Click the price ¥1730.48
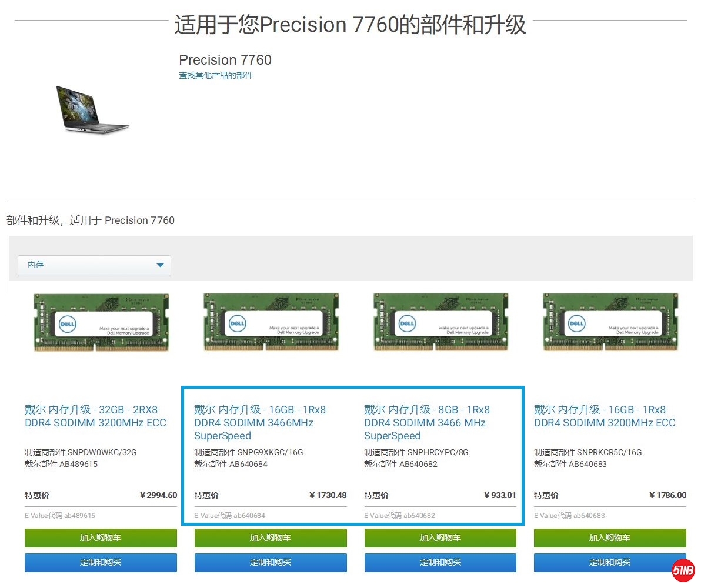The image size is (701, 588). (x=328, y=495)
